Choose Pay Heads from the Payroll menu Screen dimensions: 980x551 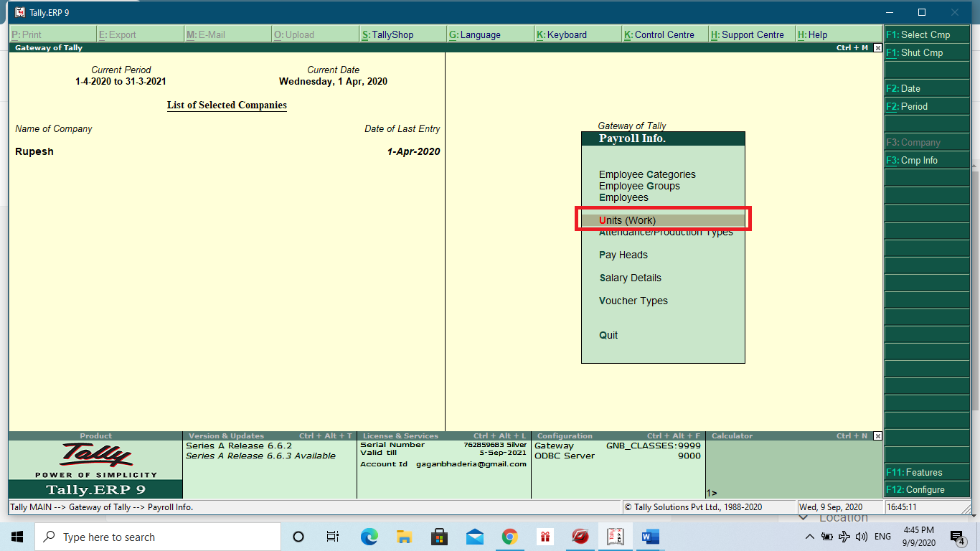coord(623,255)
